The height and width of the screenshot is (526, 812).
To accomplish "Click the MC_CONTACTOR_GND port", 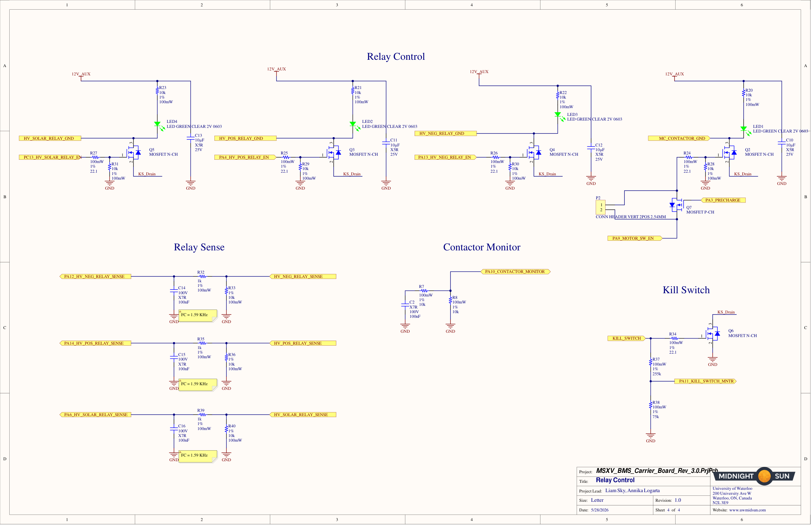I will (679, 138).
